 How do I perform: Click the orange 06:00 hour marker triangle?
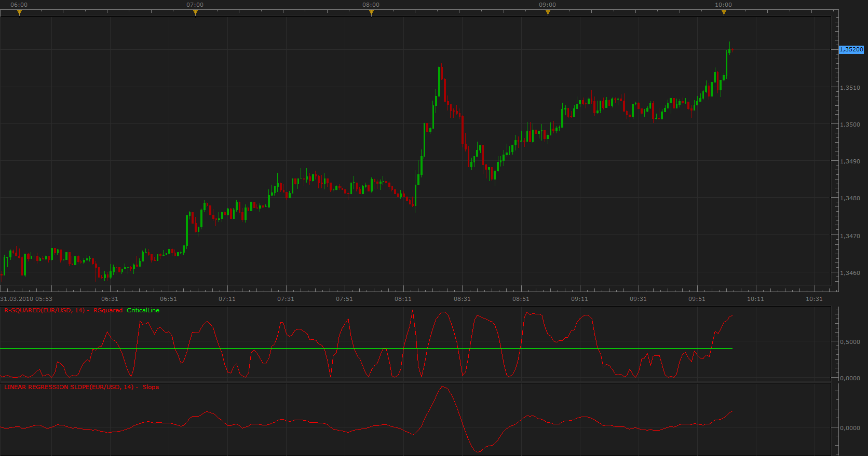[x=19, y=13]
